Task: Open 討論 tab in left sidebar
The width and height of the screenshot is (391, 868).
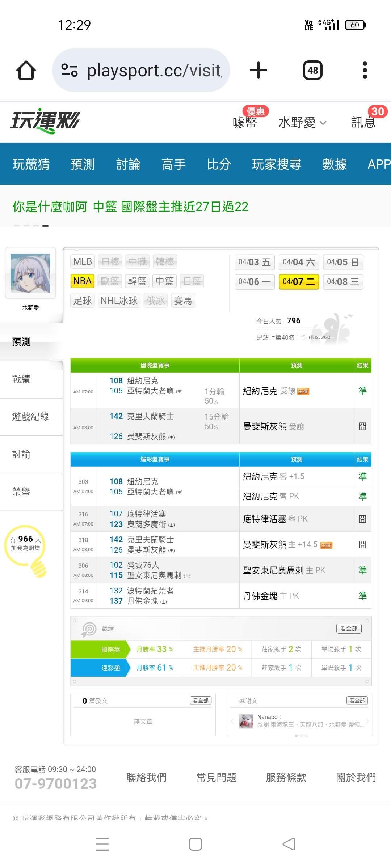Action: pyautogui.click(x=31, y=455)
